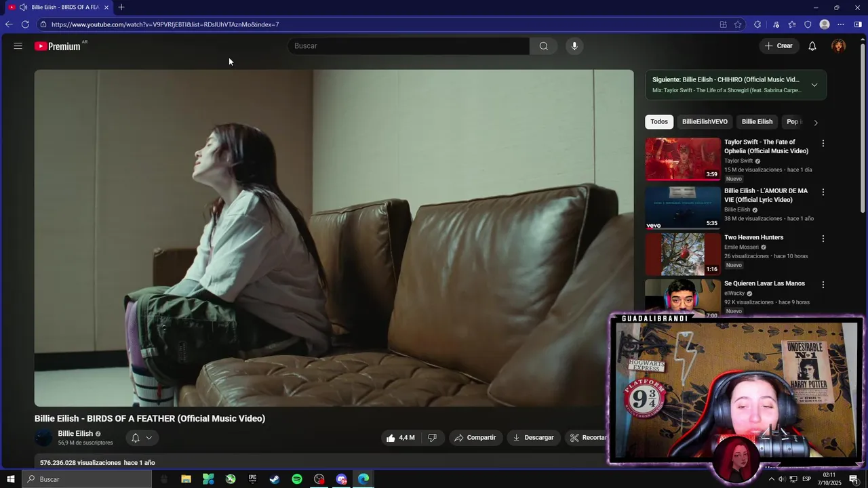The image size is (868, 488).
Task: Open Steam from the taskbar
Action: point(275,479)
